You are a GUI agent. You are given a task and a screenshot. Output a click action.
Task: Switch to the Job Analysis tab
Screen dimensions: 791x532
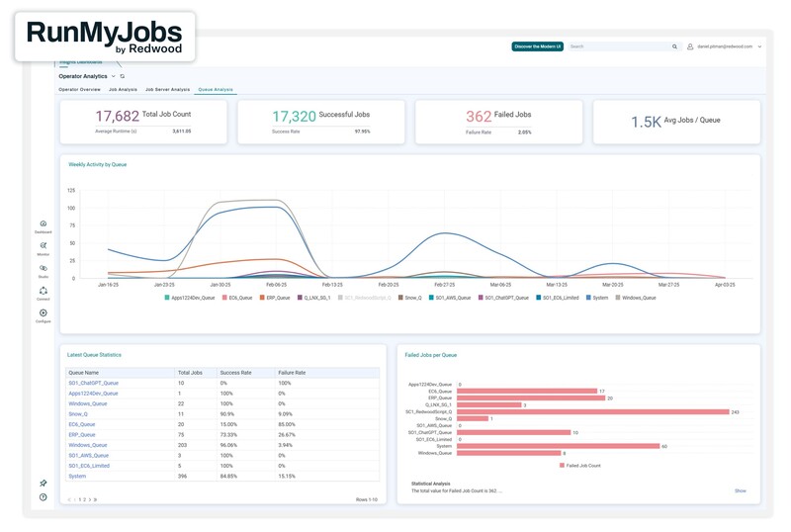(x=123, y=90)
